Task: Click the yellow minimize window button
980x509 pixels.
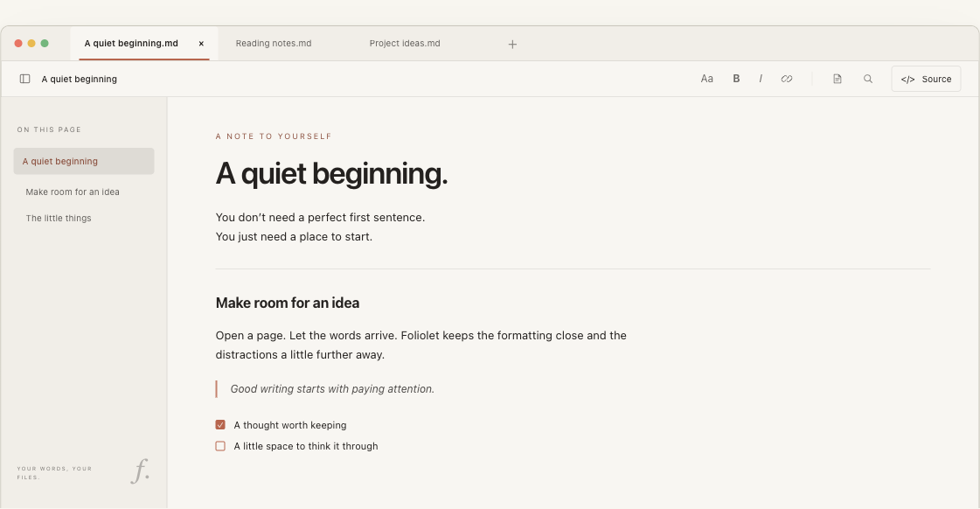Action: click(x=31, y=43)
